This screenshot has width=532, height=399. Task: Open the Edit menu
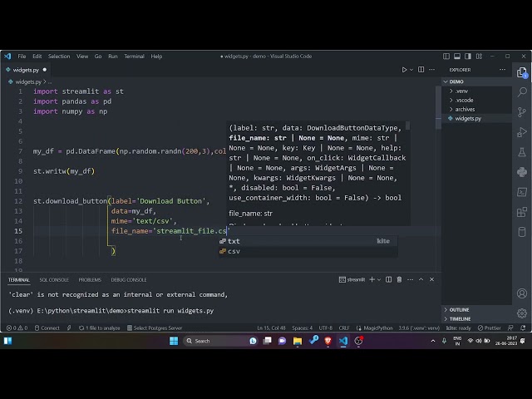(x=37, y=57)
